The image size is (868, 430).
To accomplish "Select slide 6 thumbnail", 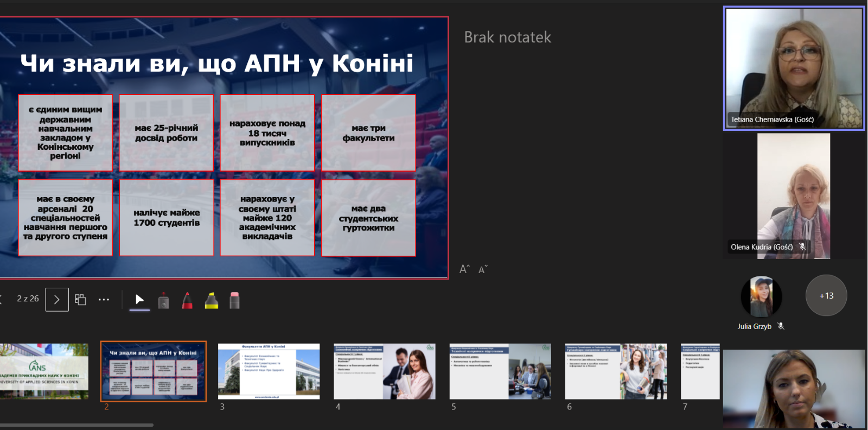I will (616, 371).
